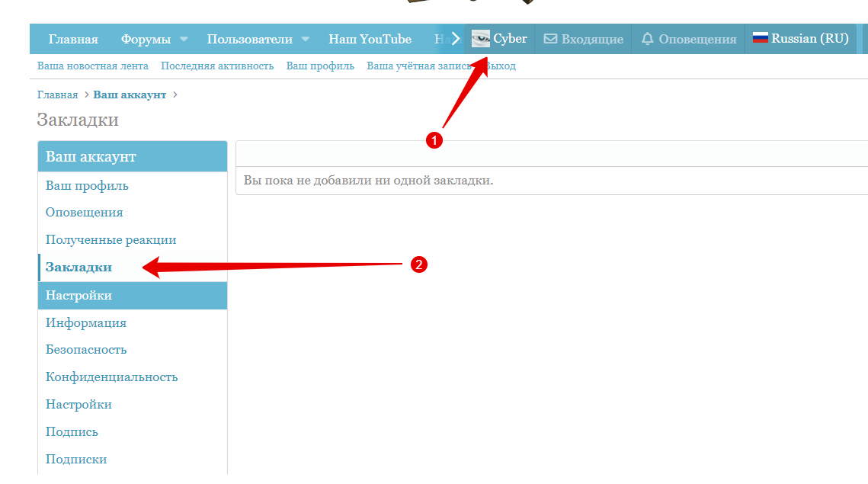Go to Конфиденциальность in the sidebar
The width and height of the screenshot is (868, 484).
point(111,377)
